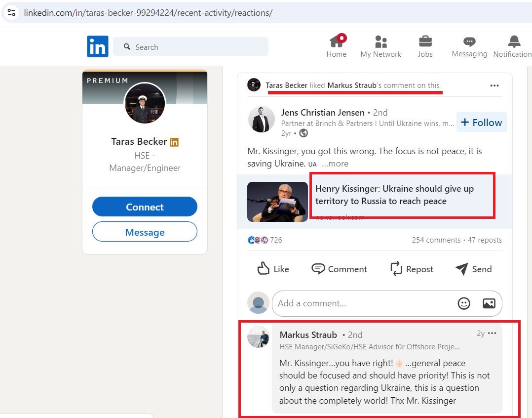This screenshot has height=418, width=532.
Task: Click the "2yr" post timestamp
Action: [x=286, y=133]
